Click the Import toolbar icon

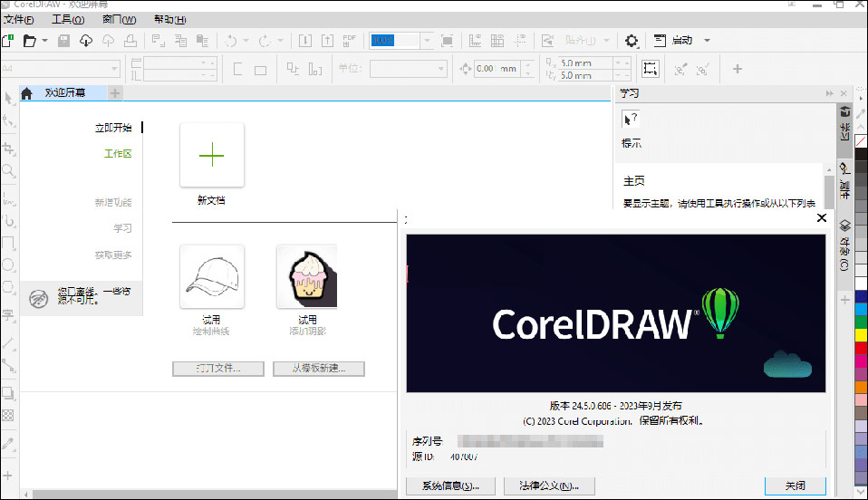pos(305,41)
